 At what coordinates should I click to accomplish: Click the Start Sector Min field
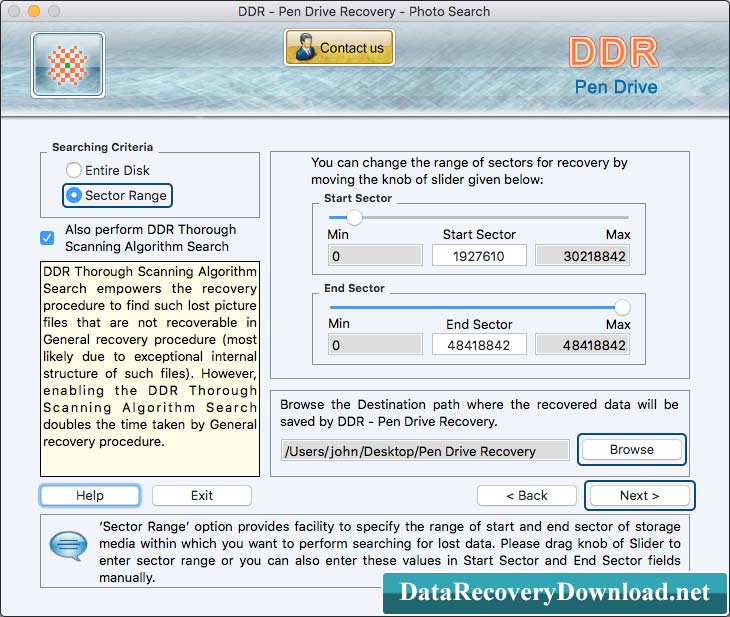click(375, 256)
